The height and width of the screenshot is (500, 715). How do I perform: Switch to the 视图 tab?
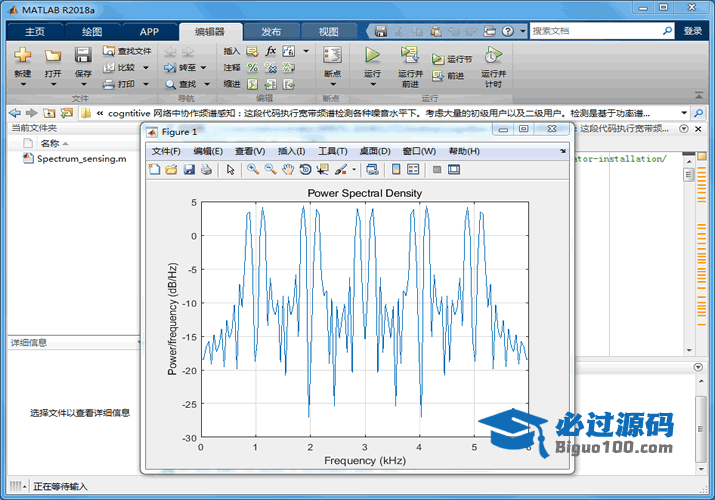(328, 31)
